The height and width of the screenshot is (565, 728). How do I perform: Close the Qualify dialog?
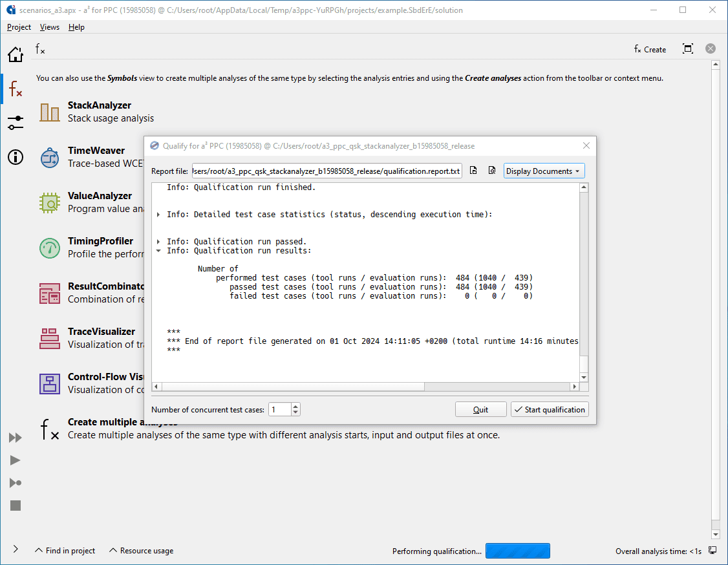point(586,146)
